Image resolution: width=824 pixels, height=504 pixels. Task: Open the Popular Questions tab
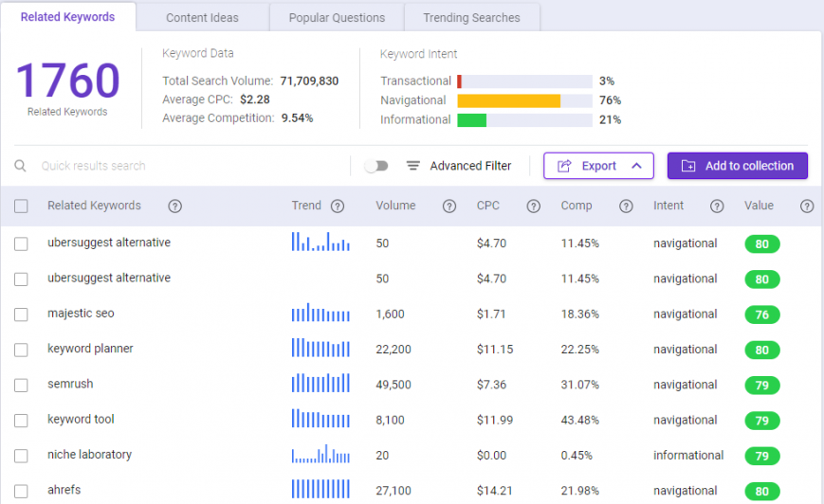[337, 18]
